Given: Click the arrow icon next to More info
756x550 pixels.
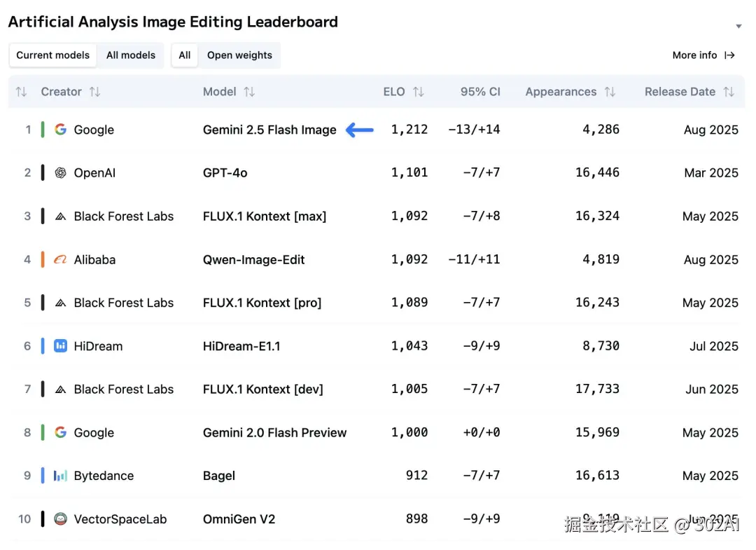Looking at the screenshot, I should click(730, 55).
